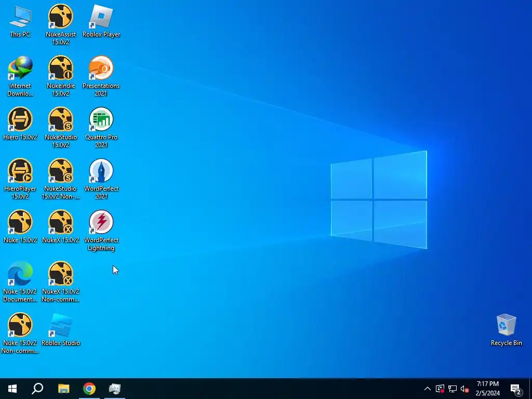Screen dimensions: 532x399
Task: Open the notification center with 2 alerts
Action: pos(516,389)
